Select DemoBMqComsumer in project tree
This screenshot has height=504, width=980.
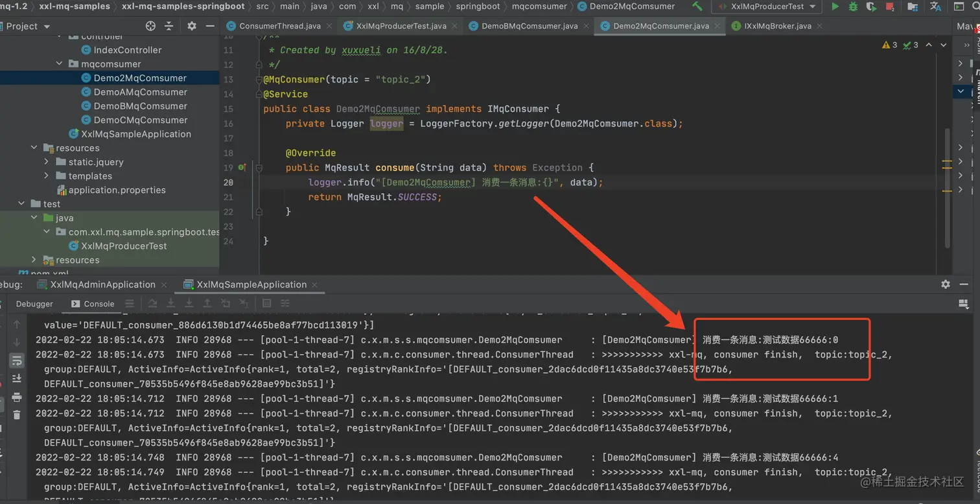tap(140, 106)
